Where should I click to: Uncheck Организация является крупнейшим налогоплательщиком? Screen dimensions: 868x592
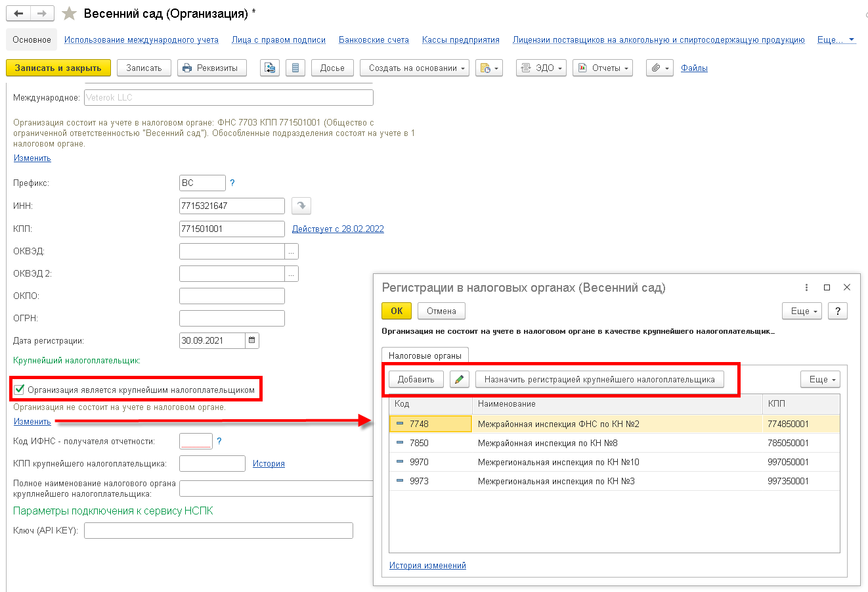coord(19,390)
